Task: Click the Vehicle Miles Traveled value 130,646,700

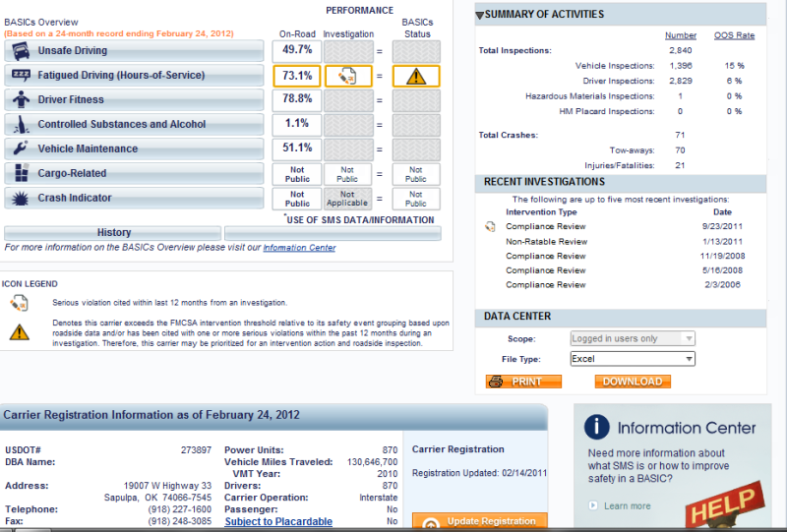Action: [372, 462]
